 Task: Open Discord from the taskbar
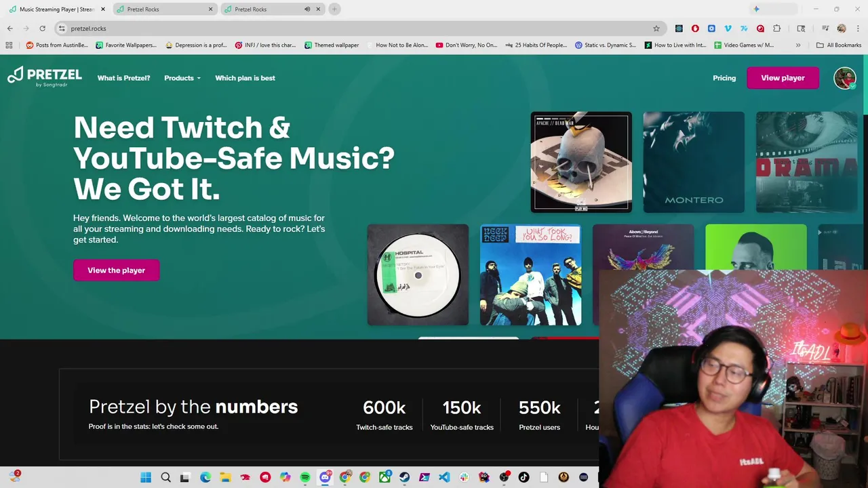[325, 477]
